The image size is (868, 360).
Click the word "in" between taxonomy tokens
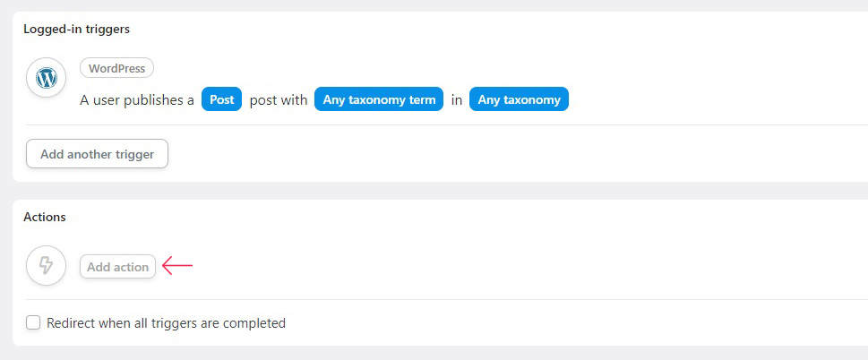456,100
